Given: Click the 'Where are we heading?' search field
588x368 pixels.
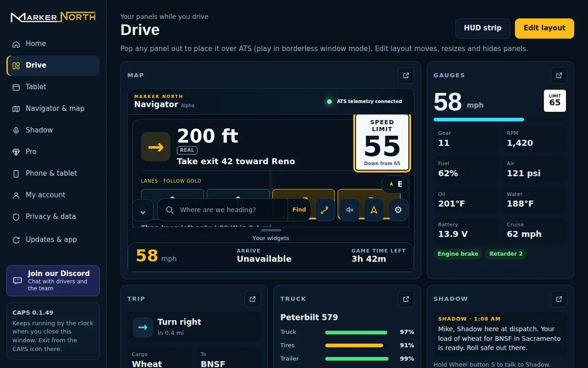Looking at the screenshot, I should 222,210.
